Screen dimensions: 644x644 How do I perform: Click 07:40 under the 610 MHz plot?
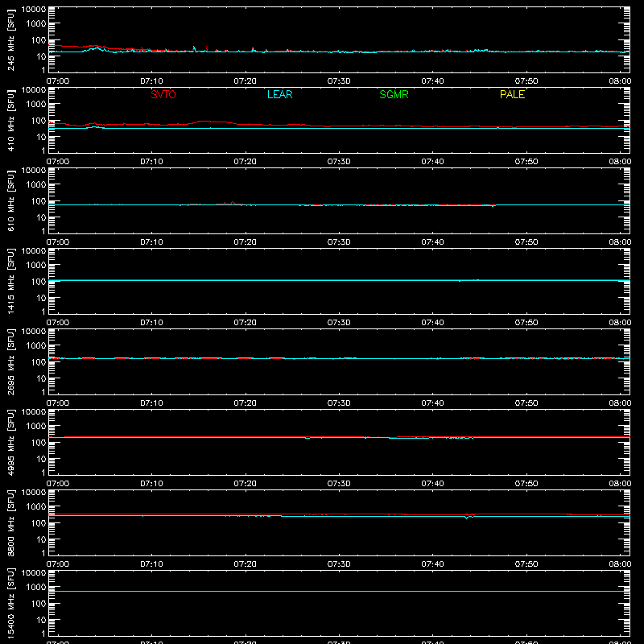(432, 242)
